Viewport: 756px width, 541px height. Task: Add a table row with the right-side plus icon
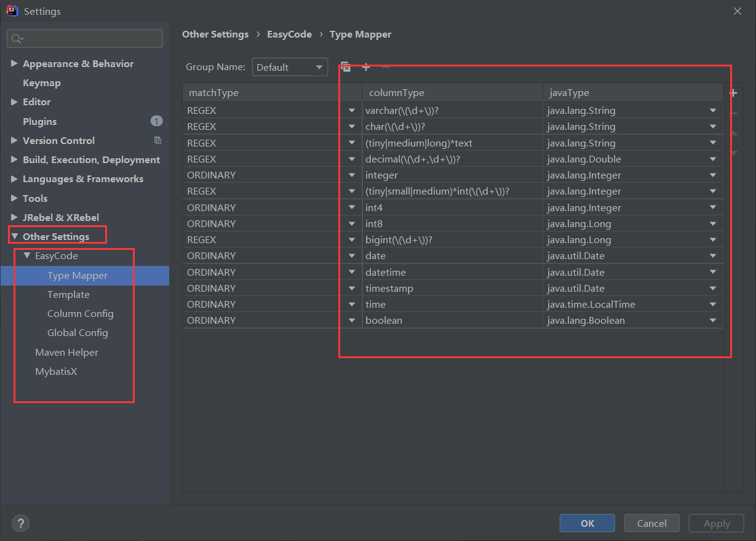tap(733, 93)
